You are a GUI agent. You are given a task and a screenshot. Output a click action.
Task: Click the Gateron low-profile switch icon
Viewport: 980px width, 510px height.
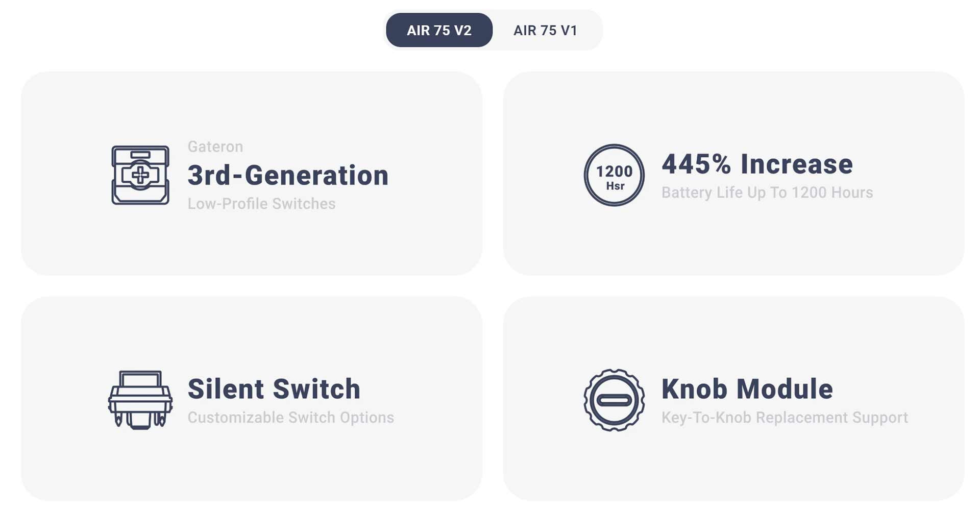140,175
